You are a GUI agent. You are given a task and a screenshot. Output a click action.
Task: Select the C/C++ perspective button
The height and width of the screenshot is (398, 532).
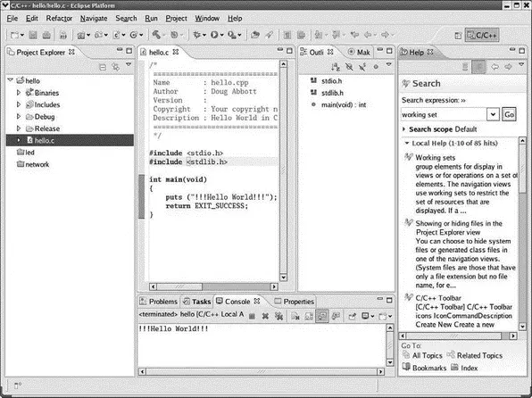click(482, 36)
